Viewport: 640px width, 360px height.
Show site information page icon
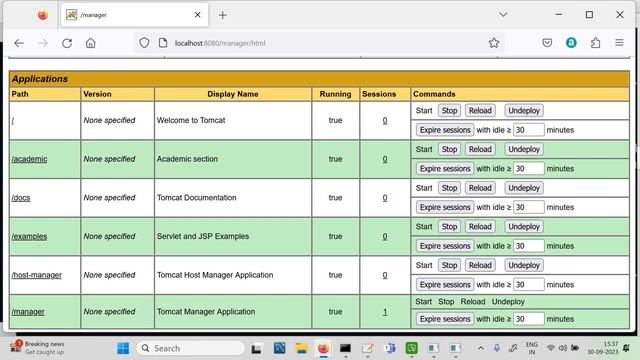(x=163, y=43)
